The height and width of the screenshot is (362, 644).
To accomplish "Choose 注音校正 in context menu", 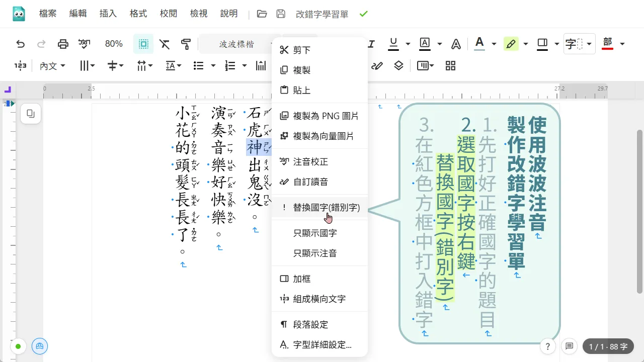I will [x=319, y=162].
